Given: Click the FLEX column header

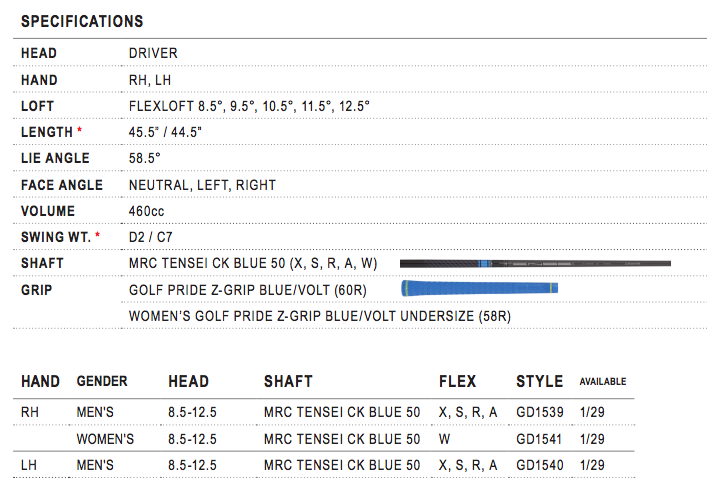Looking at the screenshot, I should pos(457,381).
